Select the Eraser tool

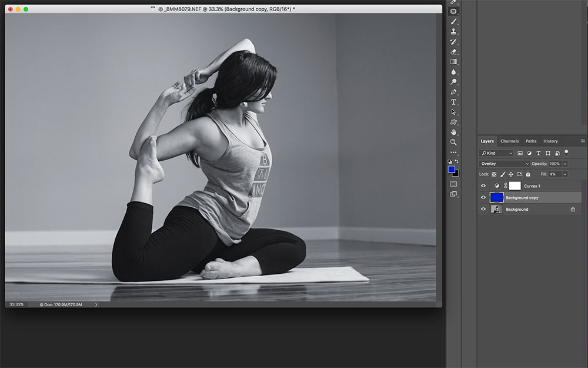[453, 52]
